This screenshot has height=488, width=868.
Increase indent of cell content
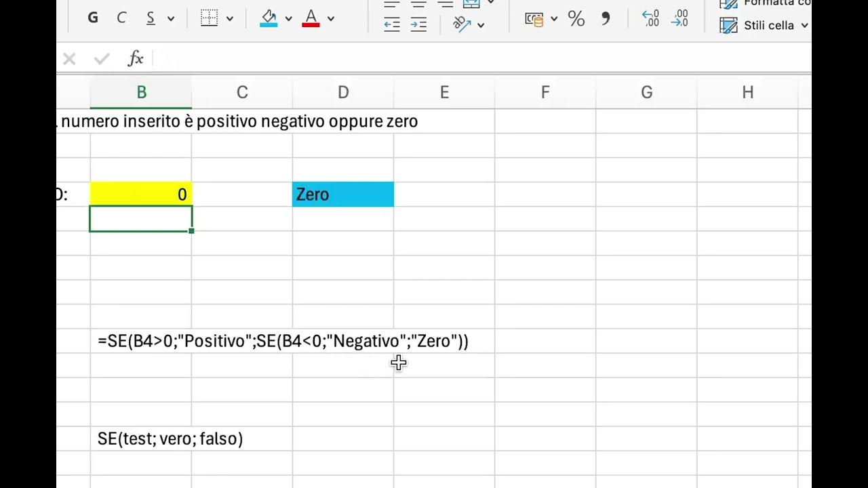[419, 25]
